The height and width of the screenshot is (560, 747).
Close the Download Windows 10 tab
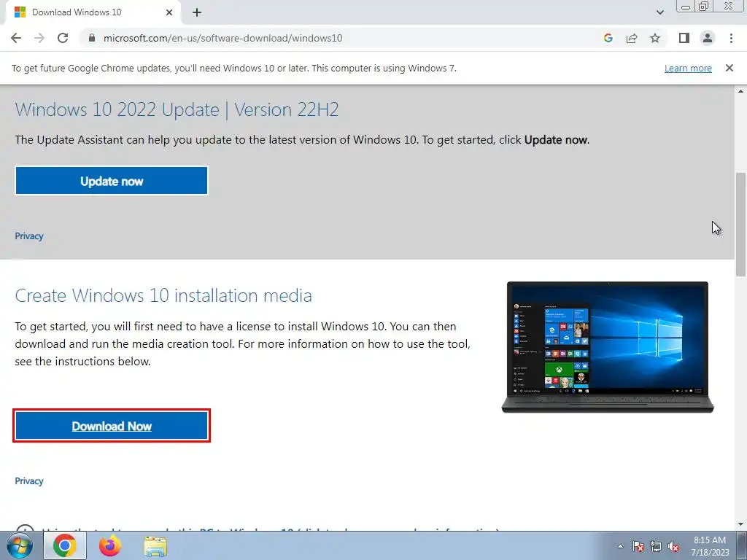pos(169,12)
